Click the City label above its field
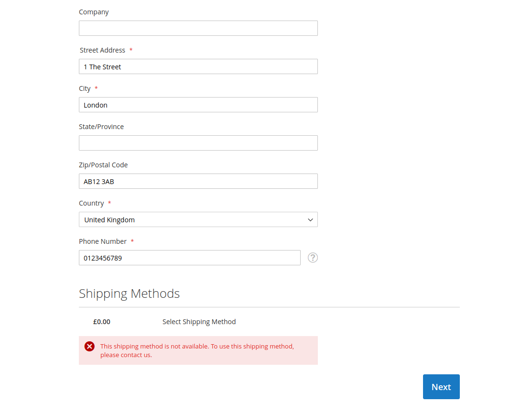Screen dimensions: 532x414 (84, 88)
